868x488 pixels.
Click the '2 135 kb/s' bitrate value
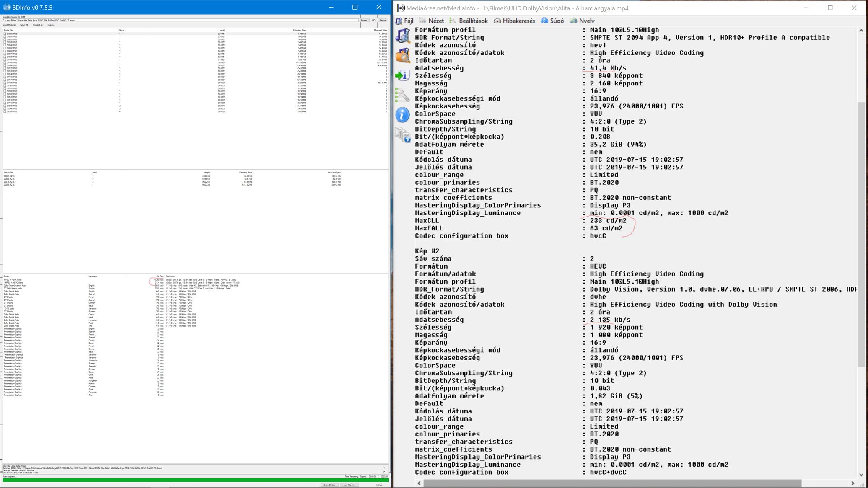610,320
